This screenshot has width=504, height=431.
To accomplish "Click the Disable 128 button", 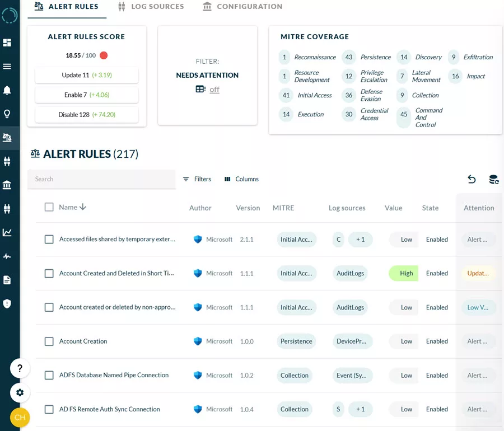I will click(x=87, y=115).
